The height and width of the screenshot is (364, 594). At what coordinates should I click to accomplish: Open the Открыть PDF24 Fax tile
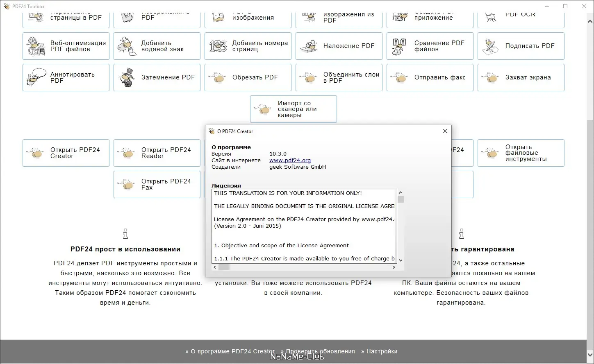coord(157,185)
